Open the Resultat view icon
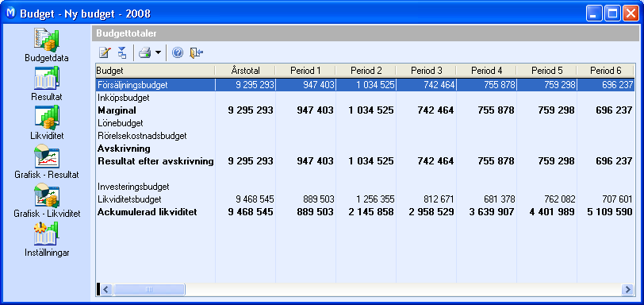 coord(47,78)
